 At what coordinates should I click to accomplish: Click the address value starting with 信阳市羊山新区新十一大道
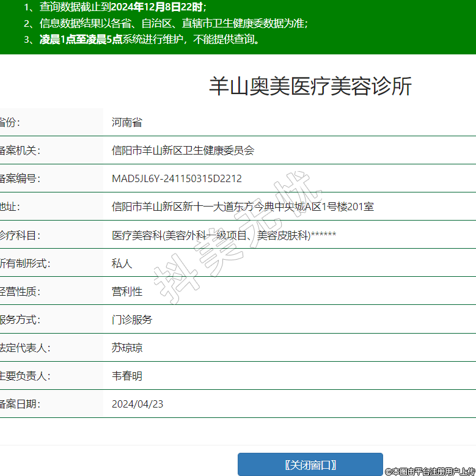coord(243,207)
